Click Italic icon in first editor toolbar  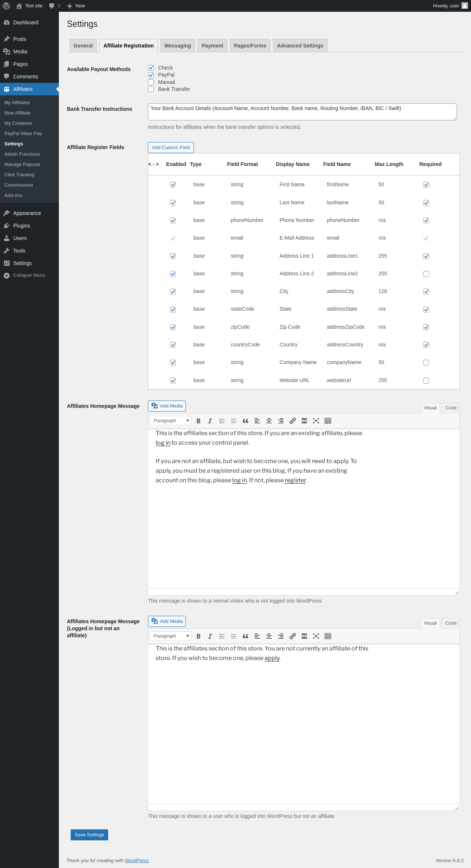210,421
